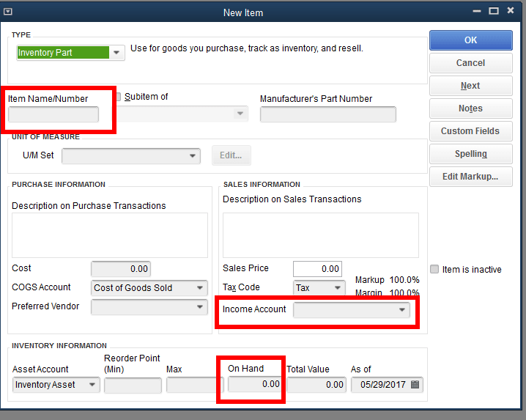Click the Item Name/Number input field

pos(53,114)
